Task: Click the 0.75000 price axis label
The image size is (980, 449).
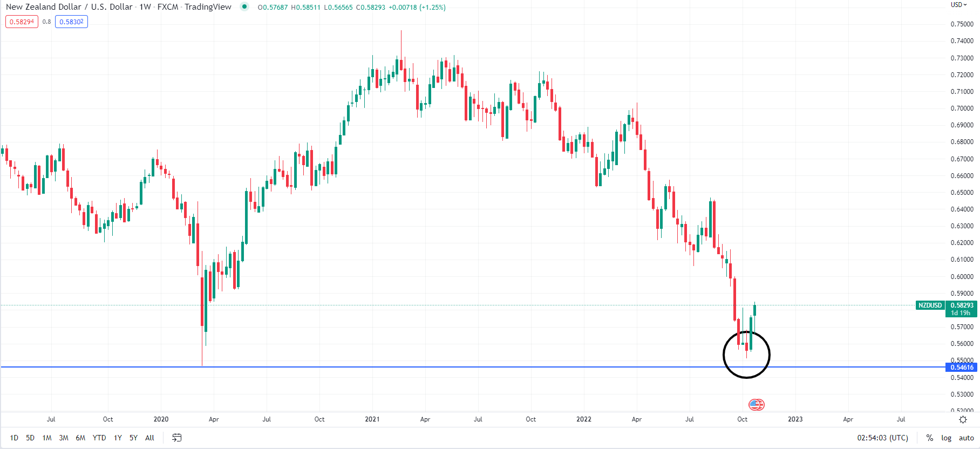Action: pos(962,24)
